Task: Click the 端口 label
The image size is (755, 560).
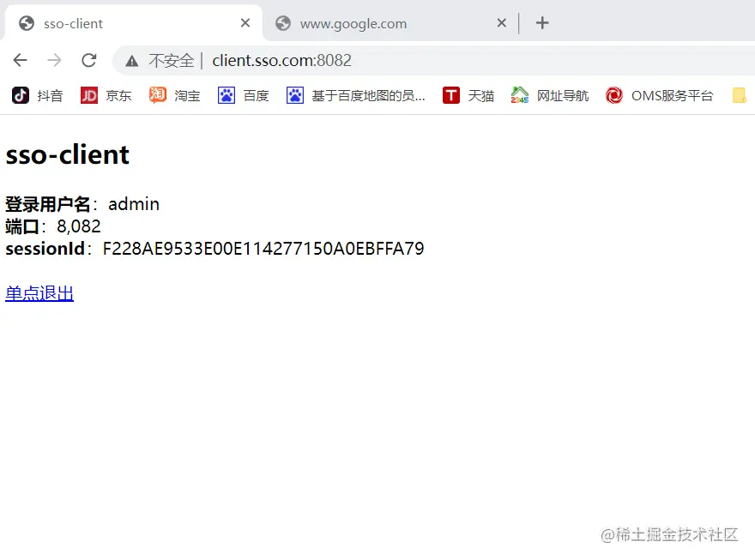Action: point(22,226)
